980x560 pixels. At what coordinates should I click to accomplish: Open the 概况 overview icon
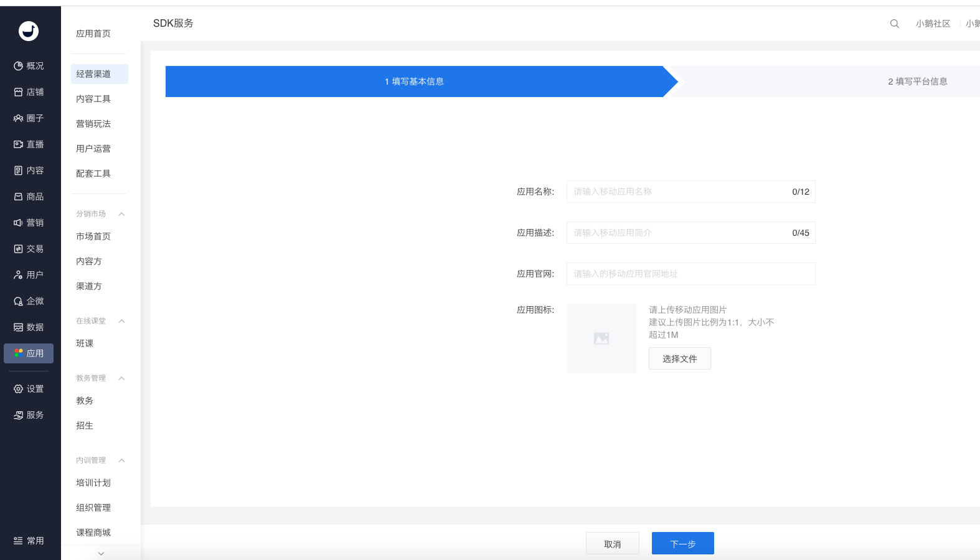[x=19, y=66]
